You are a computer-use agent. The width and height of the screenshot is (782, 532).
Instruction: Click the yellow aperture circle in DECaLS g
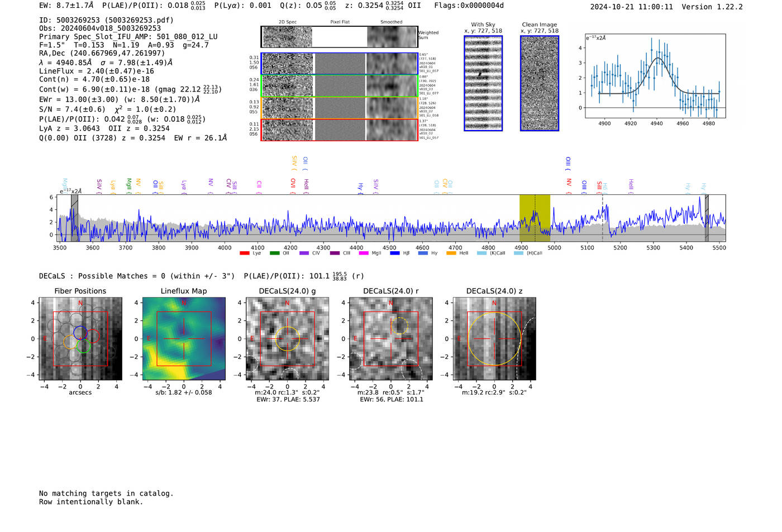(288, 338)
